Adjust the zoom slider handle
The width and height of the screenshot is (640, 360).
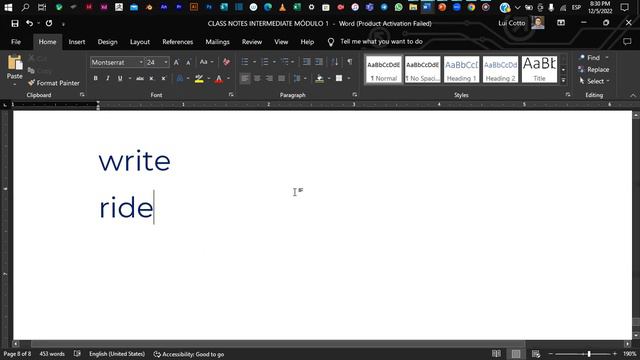[589, 354]
